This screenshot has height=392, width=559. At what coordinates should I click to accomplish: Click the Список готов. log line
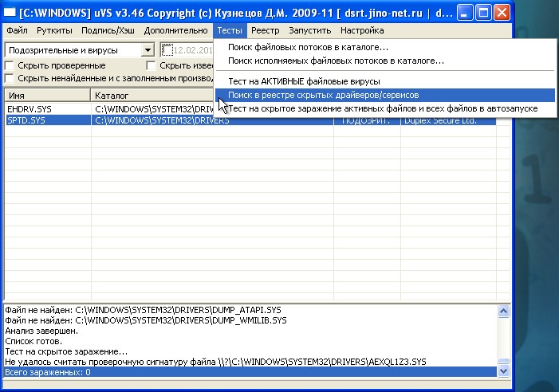pos(250,341)
